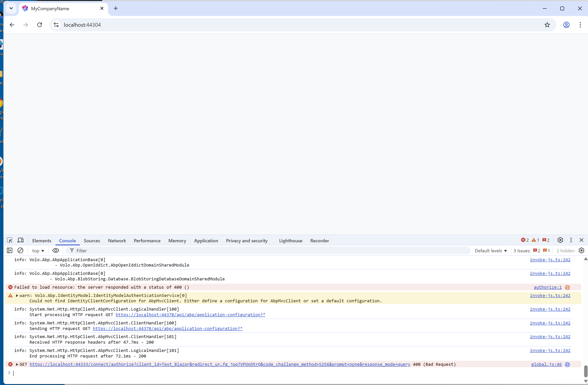Image resolution: width=588 pixels, height=385 pixels.
Task: Toggle the device toolbar icon
Action: tap(21, 240)
